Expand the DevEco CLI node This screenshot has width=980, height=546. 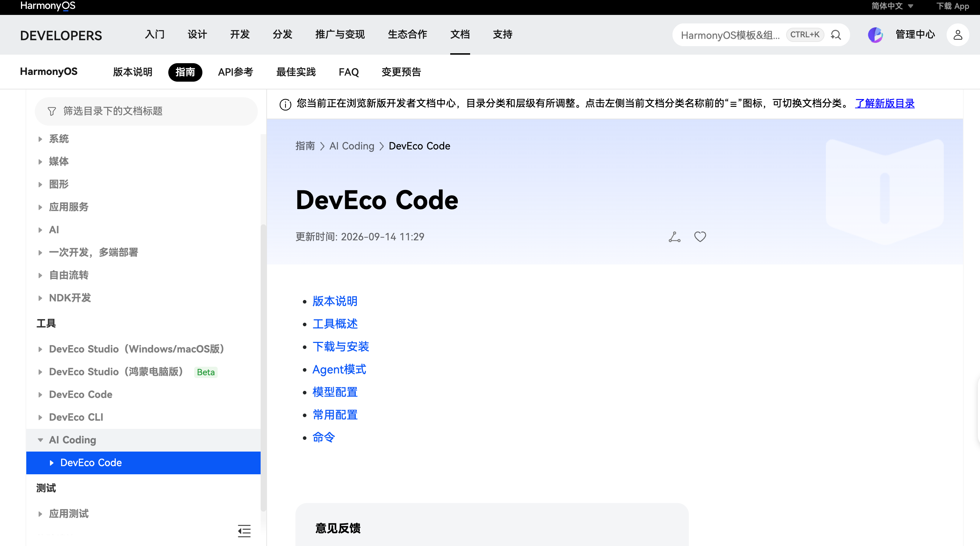40,417
